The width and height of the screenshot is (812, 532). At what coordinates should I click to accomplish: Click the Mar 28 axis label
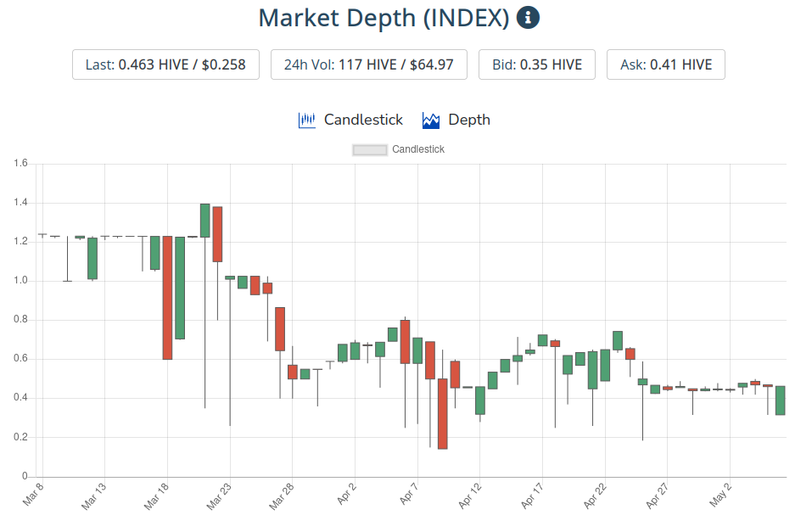pos(282,496)
